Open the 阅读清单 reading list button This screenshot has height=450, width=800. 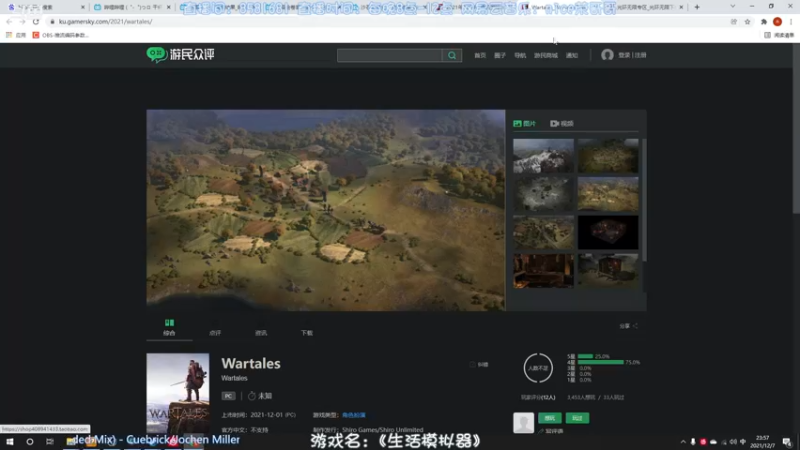point(780,35)
